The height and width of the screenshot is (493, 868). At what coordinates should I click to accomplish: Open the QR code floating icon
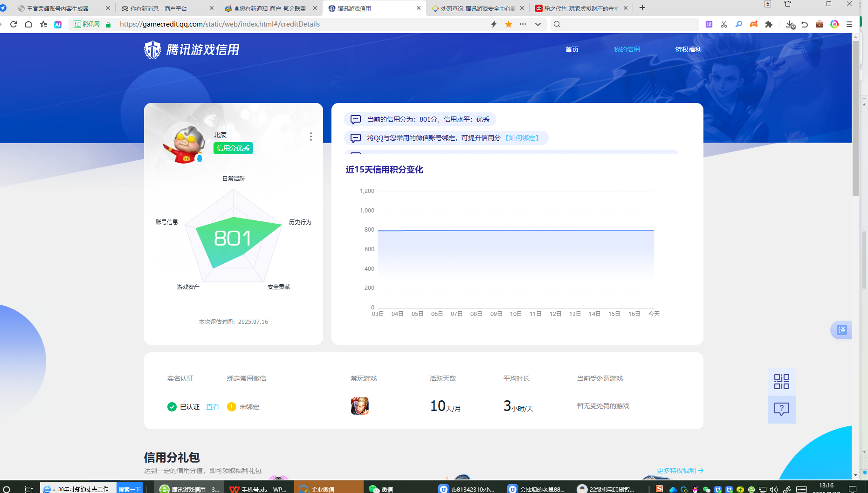coord(782,382)
